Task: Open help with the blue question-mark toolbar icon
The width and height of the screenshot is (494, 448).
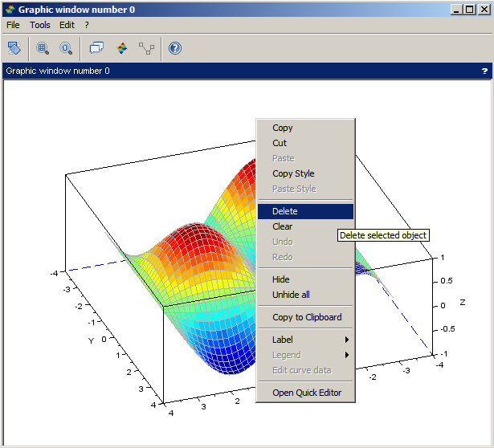Action: click(x=175, y=48)
